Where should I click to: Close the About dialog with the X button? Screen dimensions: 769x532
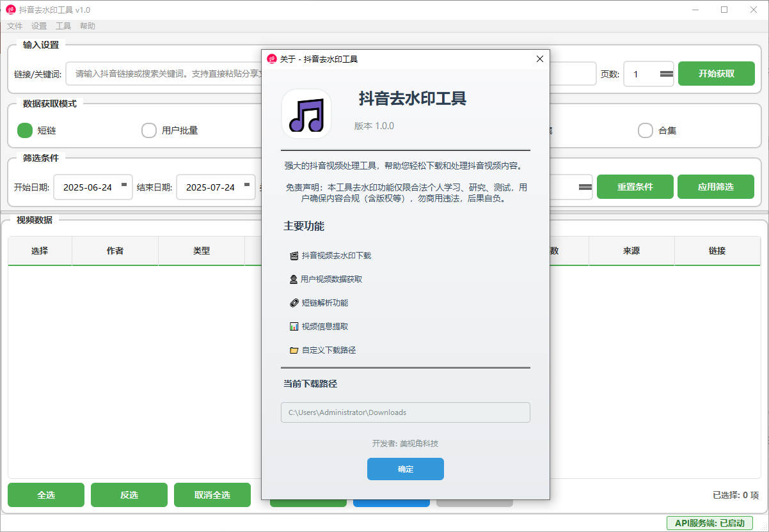pyautogui.click(x=540, y=59)
